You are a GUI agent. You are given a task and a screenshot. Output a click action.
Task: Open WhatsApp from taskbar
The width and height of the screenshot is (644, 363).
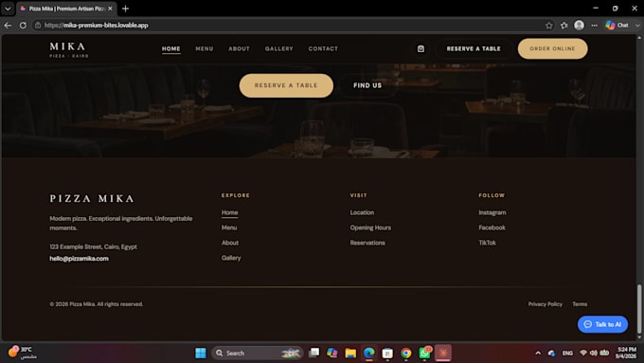[x=424, y=353]
